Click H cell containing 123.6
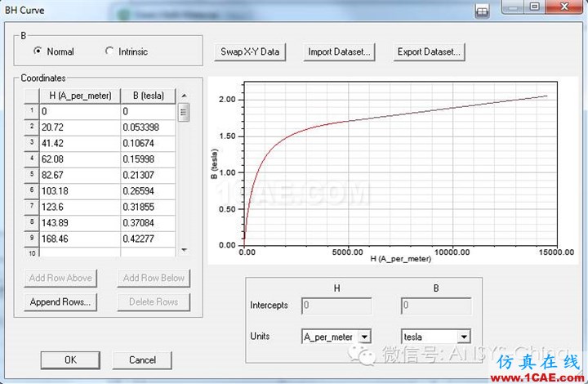588x384 pixels. point(80,207)
